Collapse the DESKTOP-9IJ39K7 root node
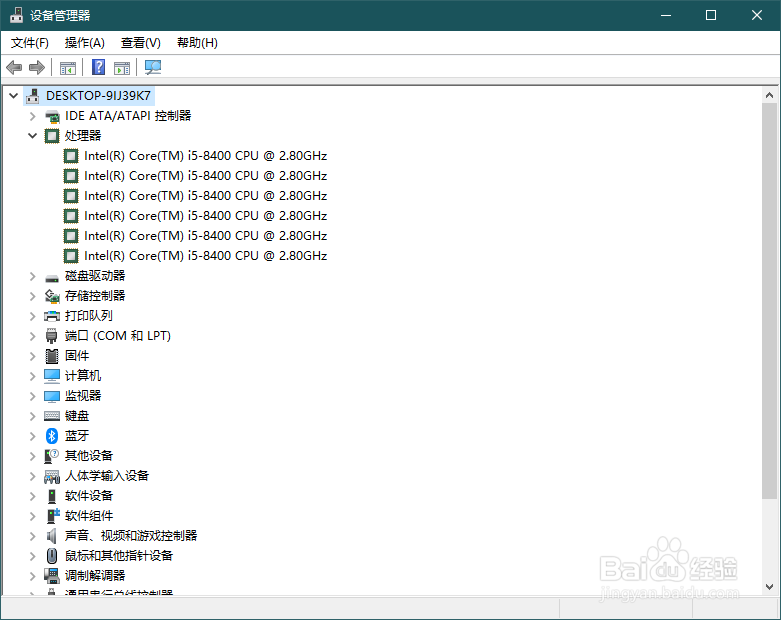This screenshot has height=620, width=781. (x=13, y=96)
